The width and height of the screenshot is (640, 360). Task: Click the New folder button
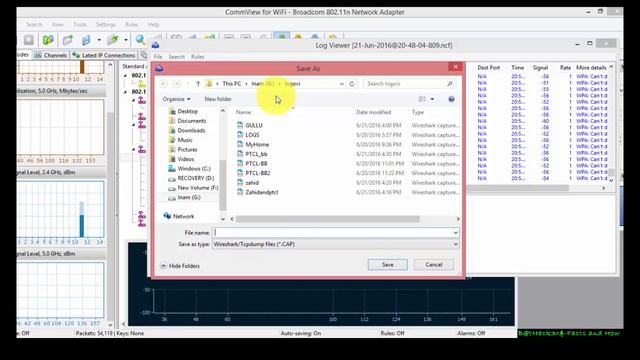click(x=218, y=99)
